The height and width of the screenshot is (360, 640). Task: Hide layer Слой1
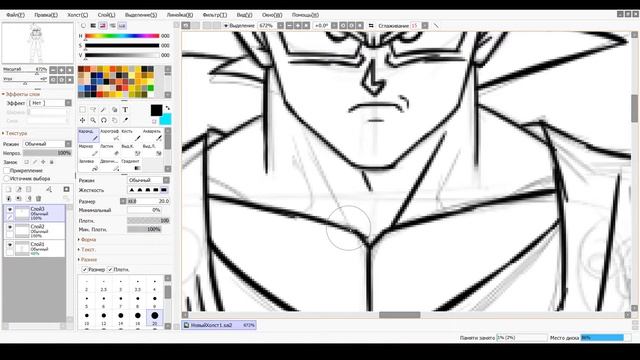10,244
